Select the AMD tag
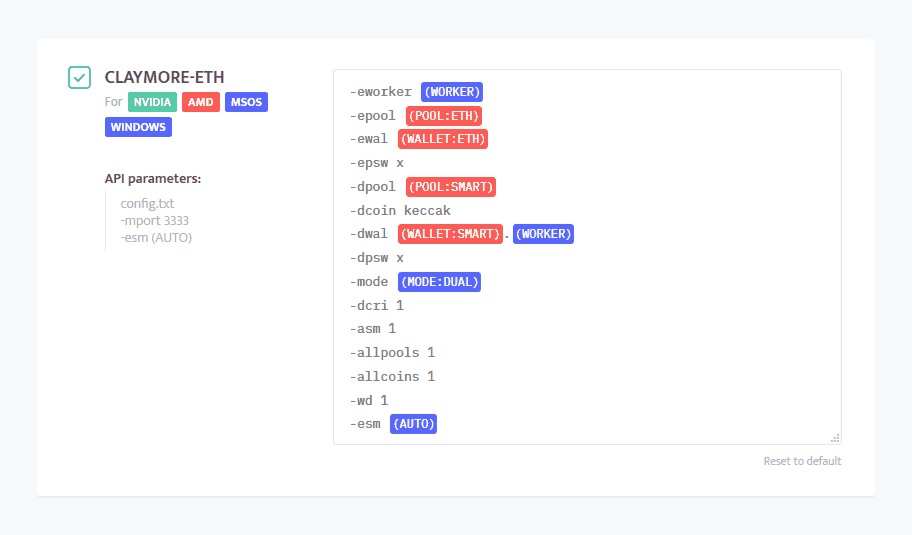 pyautogui.click(x=201, y=102)
